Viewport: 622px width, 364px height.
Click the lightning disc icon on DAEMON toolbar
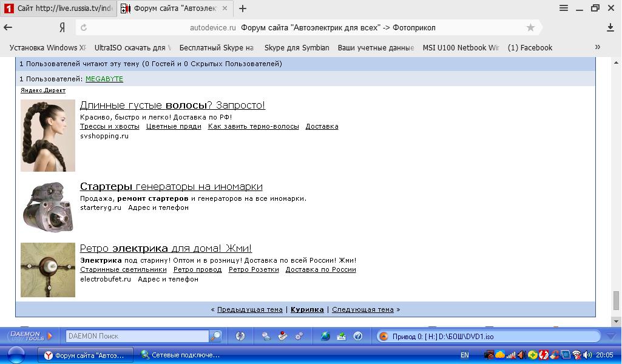pos(240,336)
